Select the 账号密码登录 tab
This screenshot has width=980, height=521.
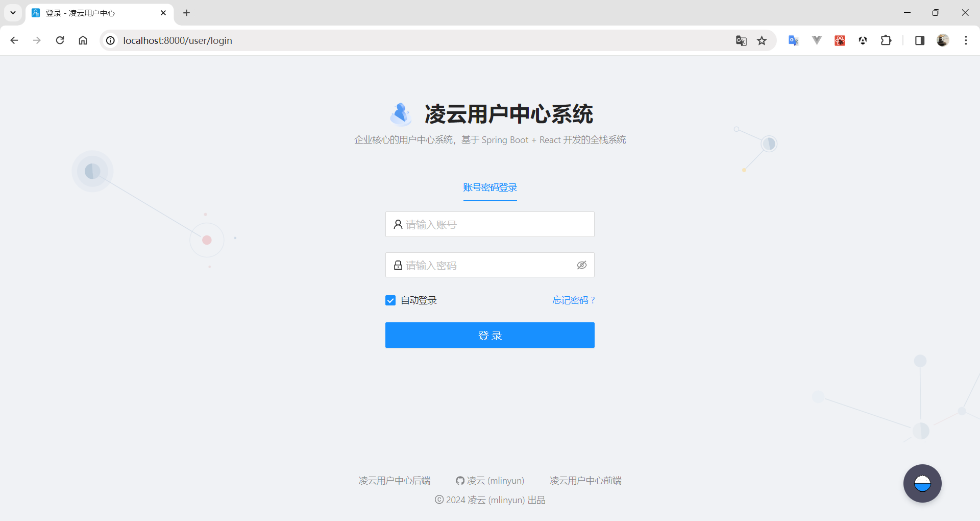(x=490, y=187)
